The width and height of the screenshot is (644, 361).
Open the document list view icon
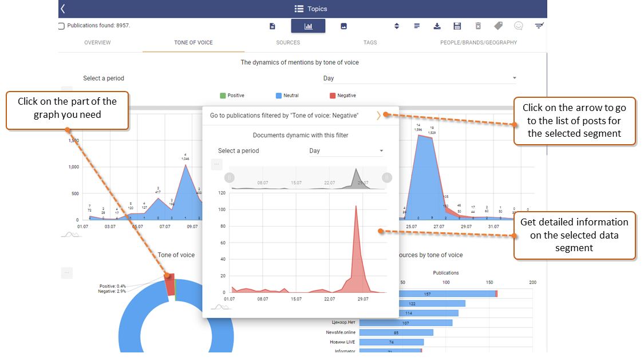pyautogui.click(x=272, y=26)
